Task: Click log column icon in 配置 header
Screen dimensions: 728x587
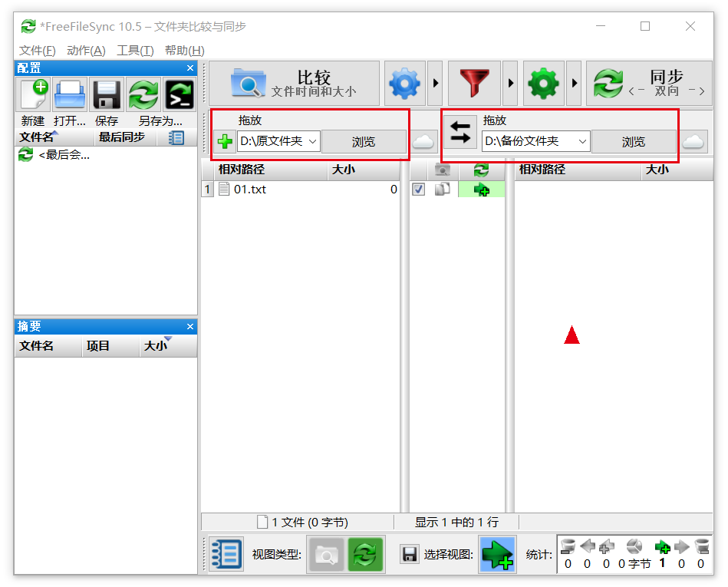Action: coord(176,137)
